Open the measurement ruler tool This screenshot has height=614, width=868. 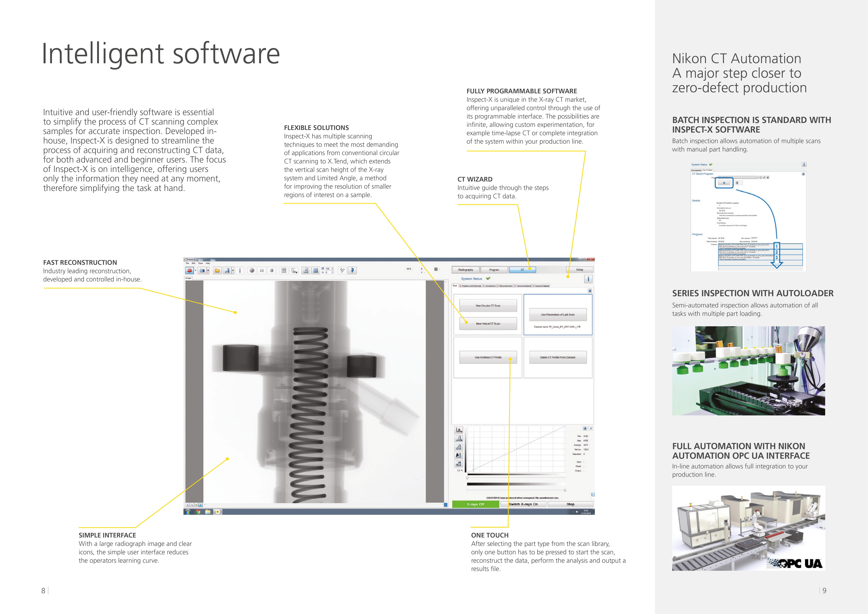tap(294, 270)
